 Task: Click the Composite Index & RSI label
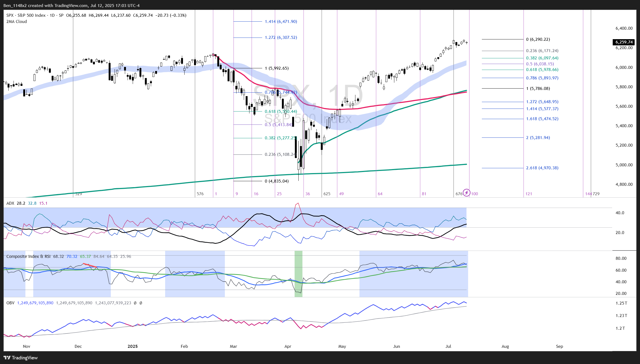point(28,257)
